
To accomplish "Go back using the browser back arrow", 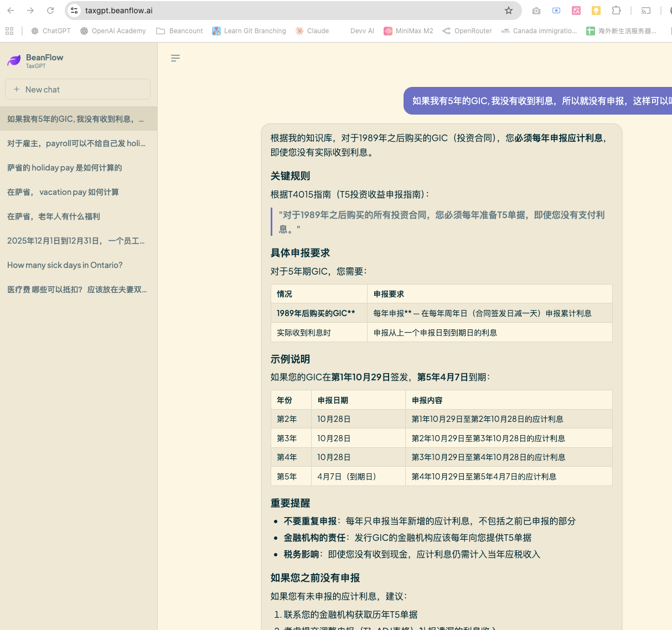I will tap(11, 11).
